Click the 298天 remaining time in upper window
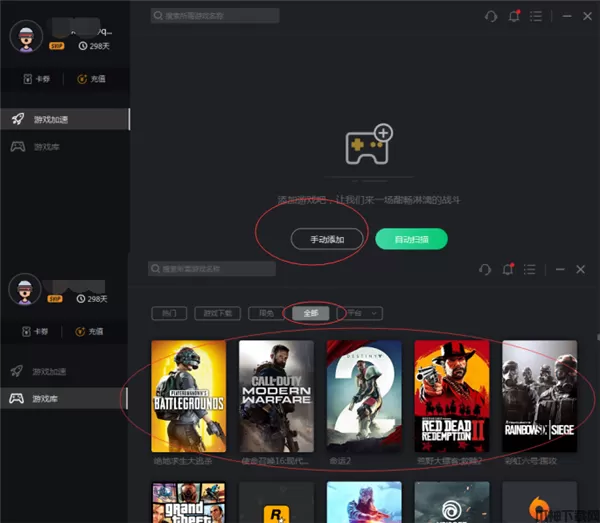 94,46
